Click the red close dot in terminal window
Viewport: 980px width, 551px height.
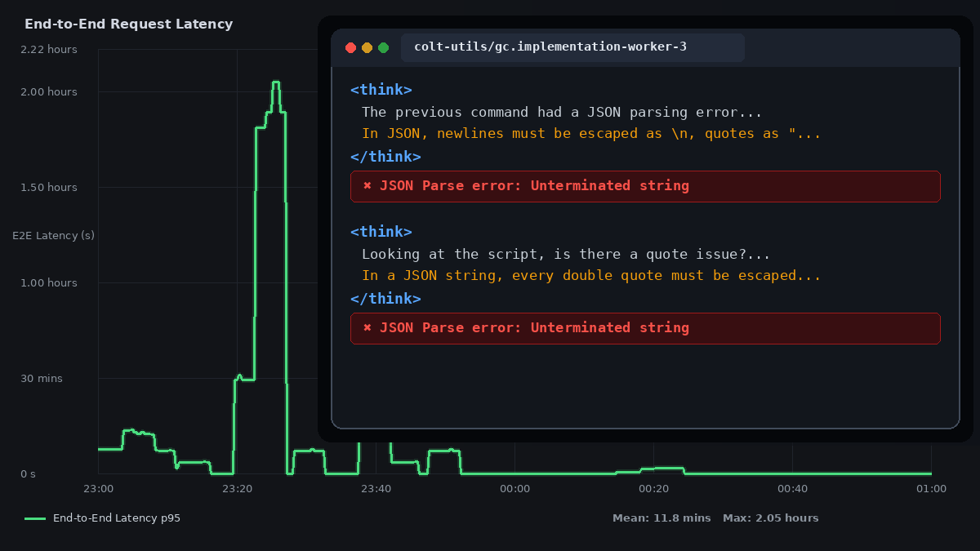(351, 47)
